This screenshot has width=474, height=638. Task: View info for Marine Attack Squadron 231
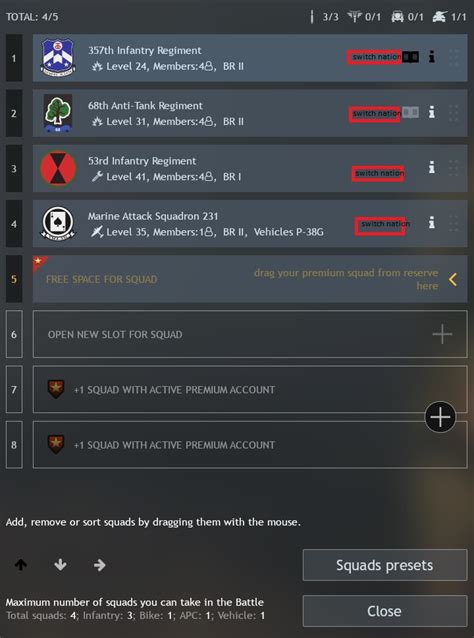pos(432,222)
